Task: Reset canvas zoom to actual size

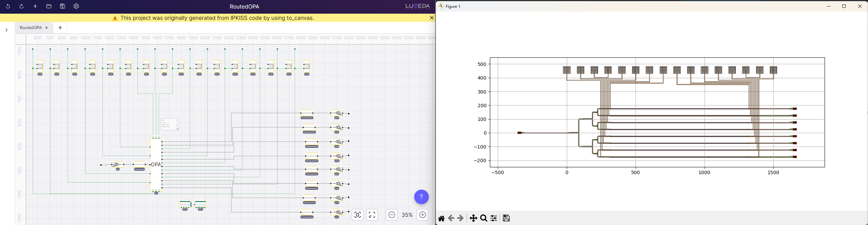Action: 358,215
